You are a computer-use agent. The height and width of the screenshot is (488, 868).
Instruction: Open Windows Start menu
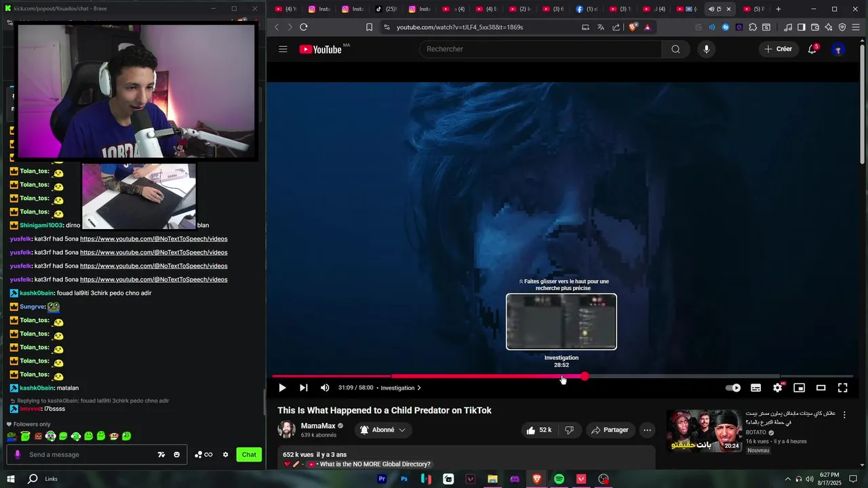pos(11,479)
